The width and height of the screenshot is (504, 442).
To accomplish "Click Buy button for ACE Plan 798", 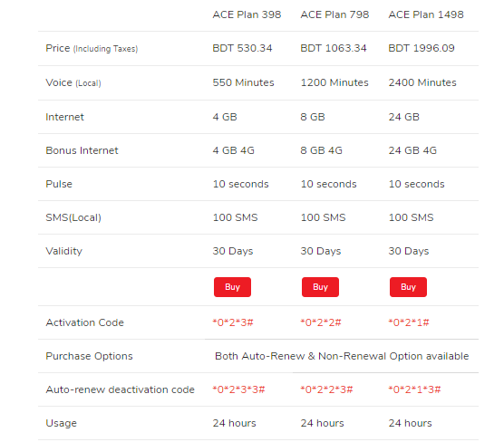I will 320,287.
